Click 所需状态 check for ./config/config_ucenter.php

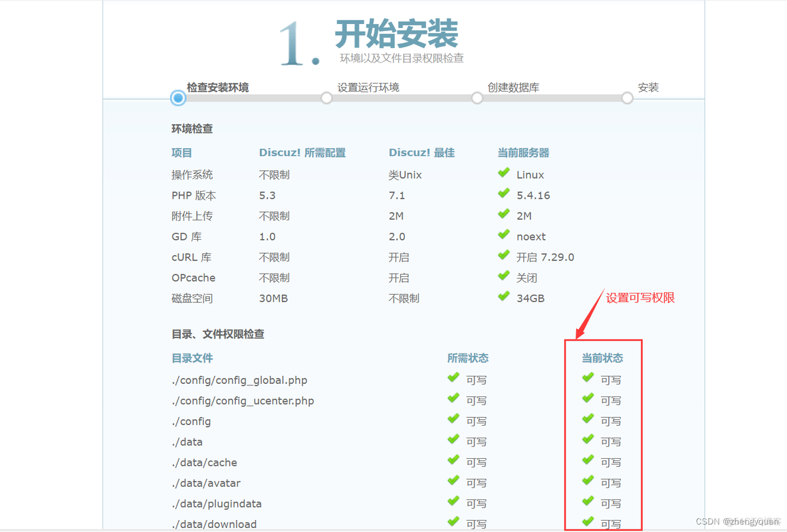point(454,398)
